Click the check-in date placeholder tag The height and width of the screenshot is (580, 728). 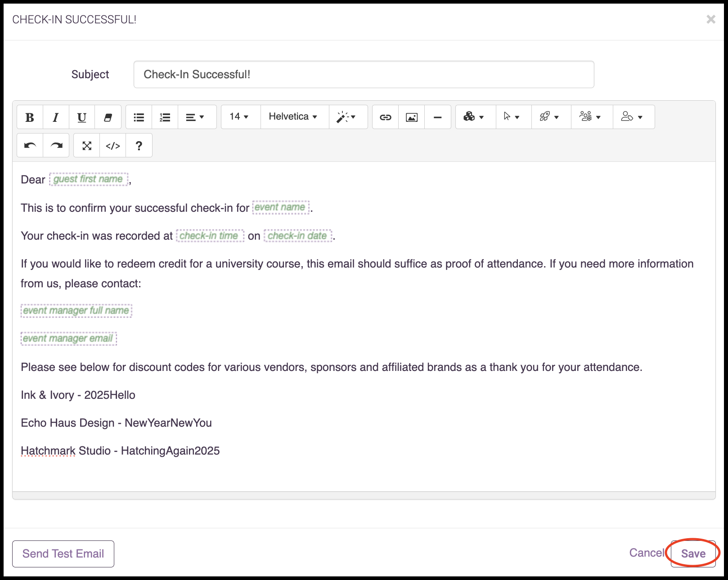click(x=298, y=236)
